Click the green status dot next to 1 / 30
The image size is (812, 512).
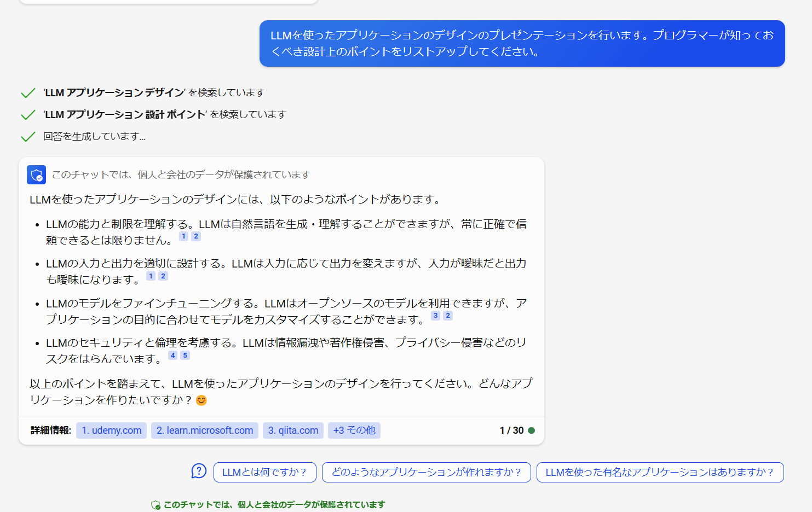coord(531,430)
